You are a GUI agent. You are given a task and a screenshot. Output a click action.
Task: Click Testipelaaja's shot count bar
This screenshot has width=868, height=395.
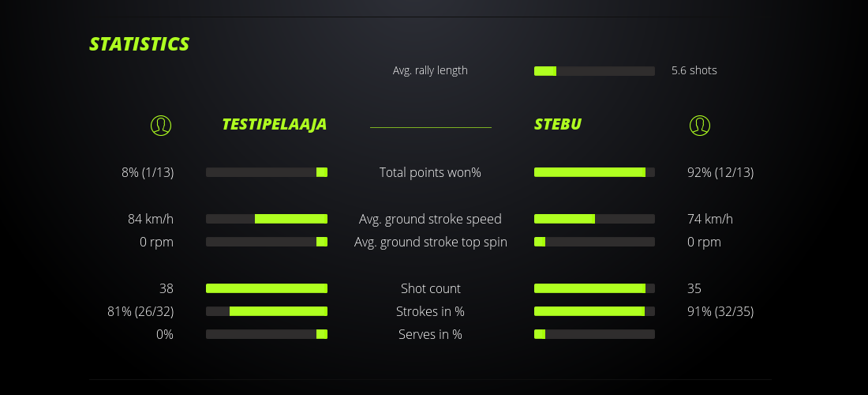267,288
